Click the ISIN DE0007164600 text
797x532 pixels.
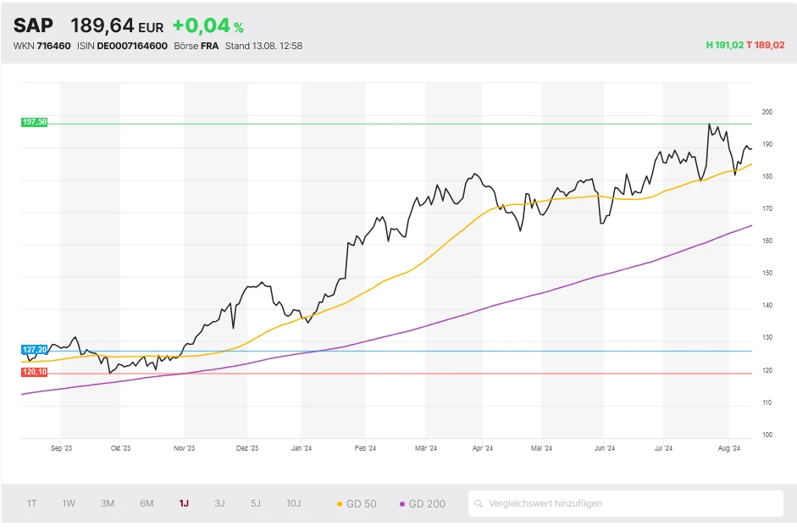[x=131, y=46]
